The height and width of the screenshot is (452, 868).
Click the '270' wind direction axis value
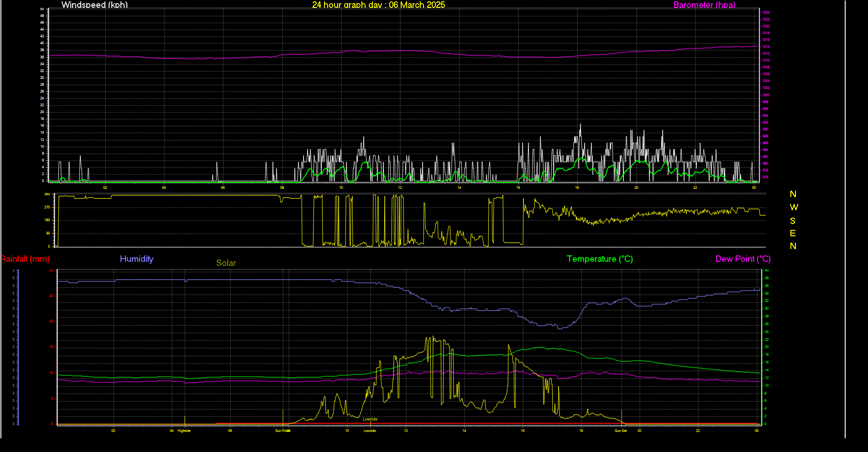tap(47, 207)
